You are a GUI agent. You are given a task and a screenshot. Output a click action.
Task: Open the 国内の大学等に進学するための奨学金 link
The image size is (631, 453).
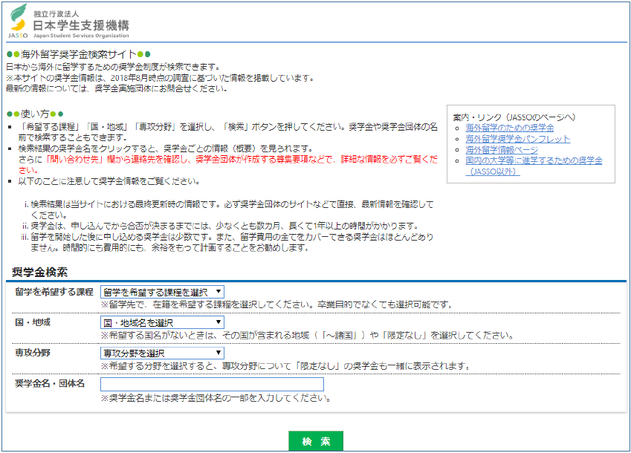(534, 166)
